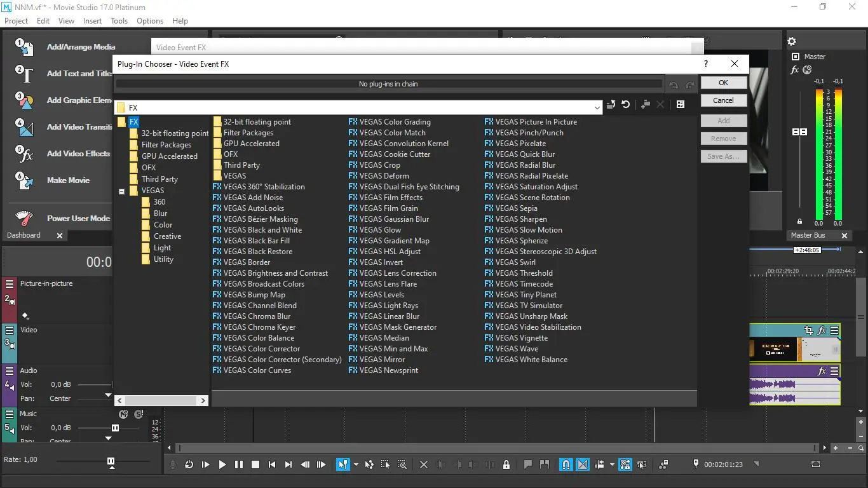Viewport: 868px width, 488px height.
Task: Mute the Music track
Action: (123, 414)
